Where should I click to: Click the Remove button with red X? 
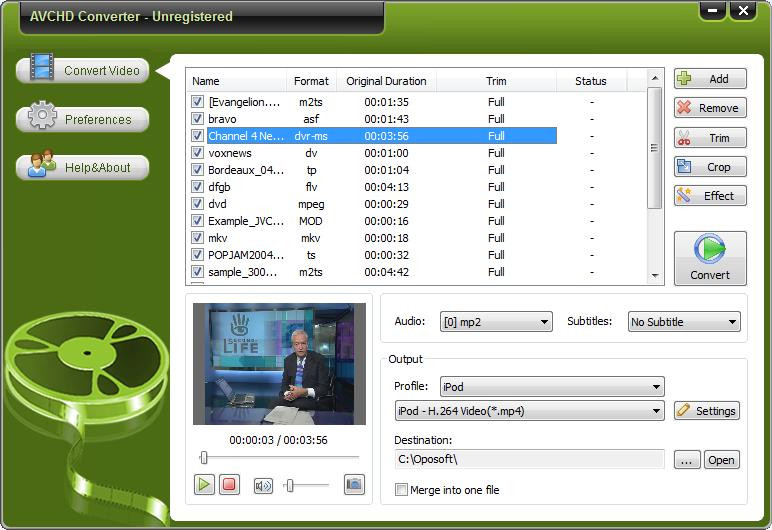pos(710,108)
